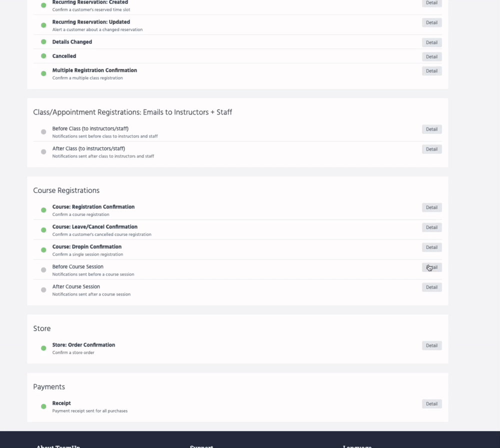Click green status dot beside Receipt
The height and width of the screenshot is (448, 500).
[43, 406]
